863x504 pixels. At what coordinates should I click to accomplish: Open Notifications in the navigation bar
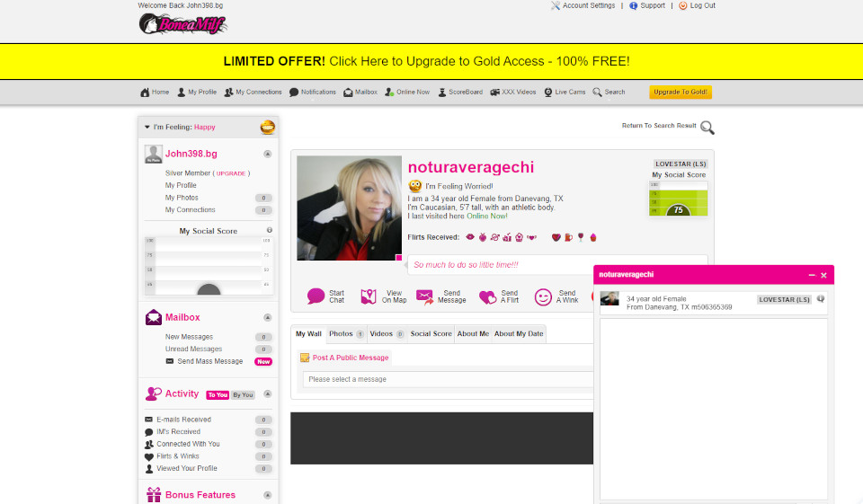tap(312, 92)
